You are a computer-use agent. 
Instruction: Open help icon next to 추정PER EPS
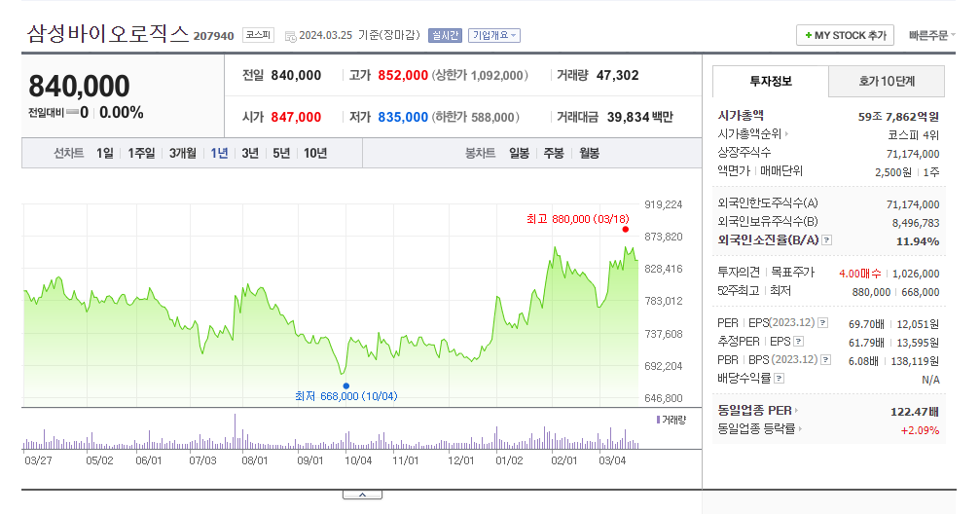(799, 342)
